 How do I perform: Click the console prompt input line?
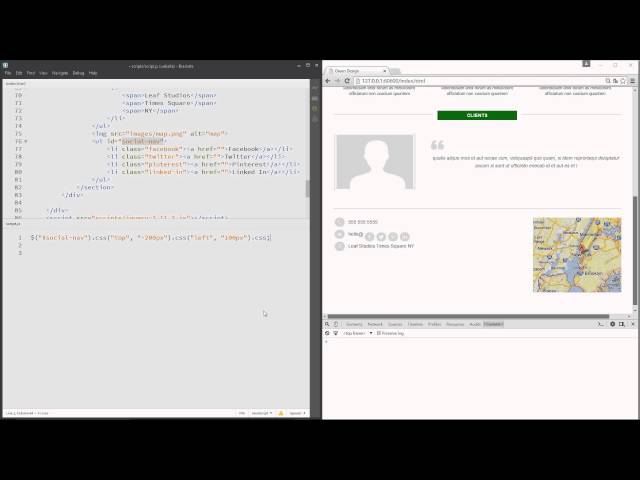click(480, 342)
